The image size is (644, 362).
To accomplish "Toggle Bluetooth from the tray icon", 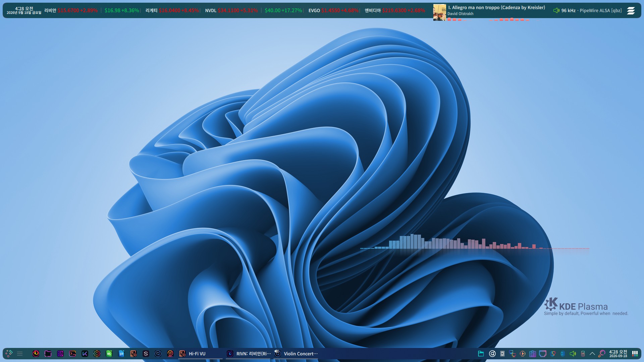I will [x=563, y=353].
